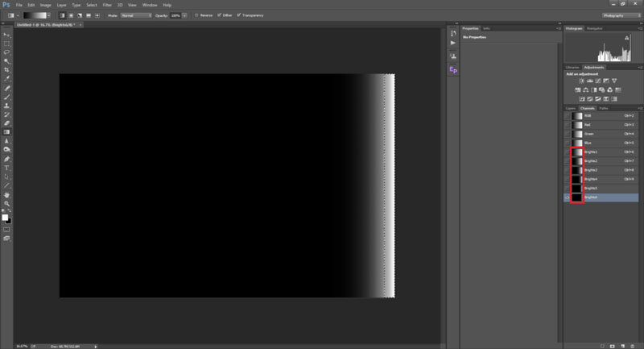Click the Linear Gradient style icon

pos(64,15)
